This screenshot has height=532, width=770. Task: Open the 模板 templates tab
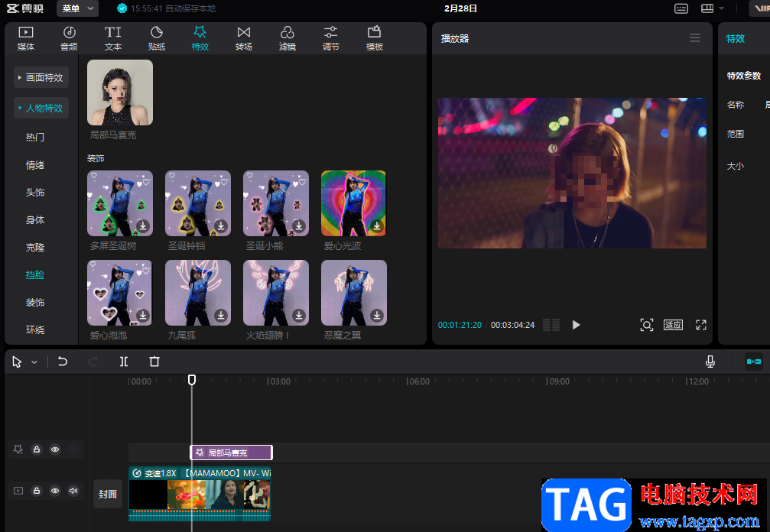pyautogui.click(x=374, y=39)
